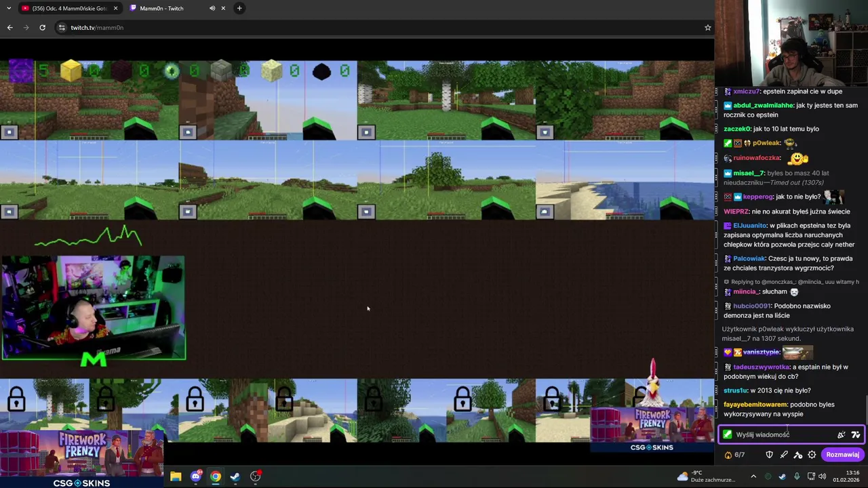Expand hidden system tray icons

(x=753, y=476)
